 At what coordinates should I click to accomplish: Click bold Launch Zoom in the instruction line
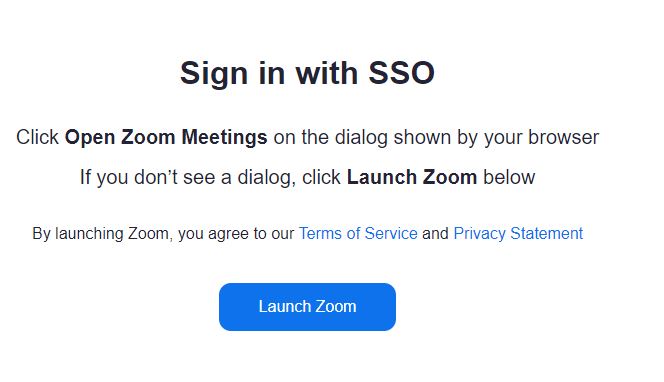pos(412,177)
